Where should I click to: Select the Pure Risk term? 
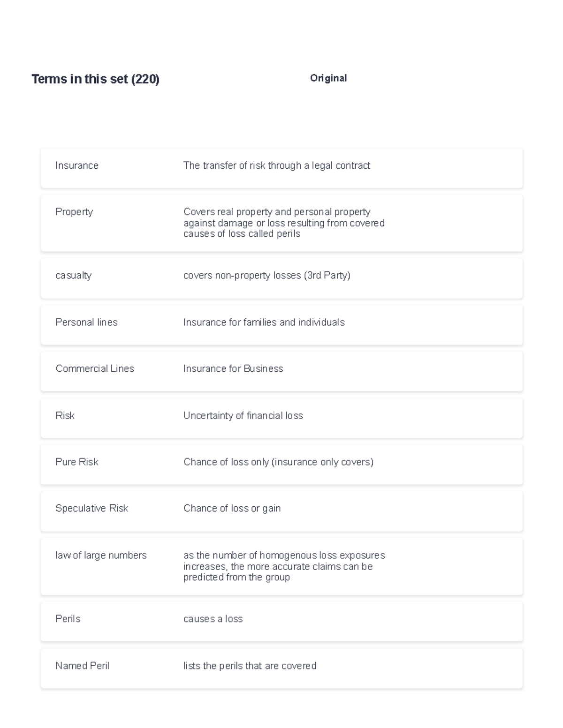coord(77,462)
